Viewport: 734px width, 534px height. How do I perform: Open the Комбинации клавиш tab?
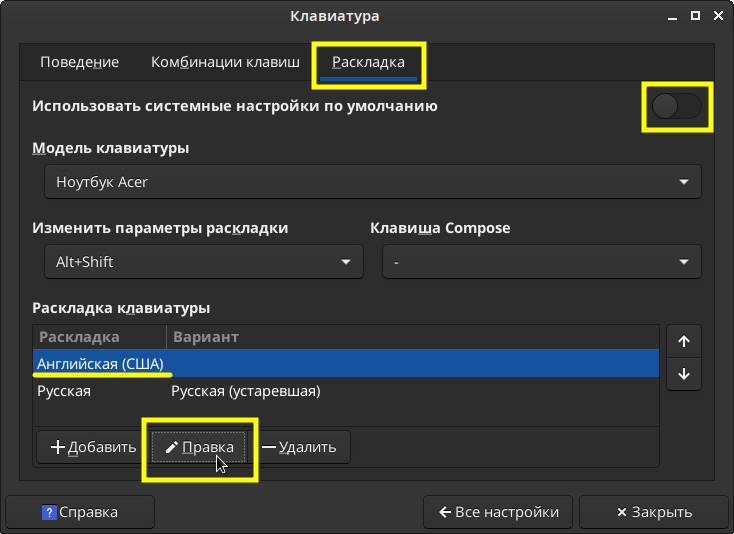[225, 62]
